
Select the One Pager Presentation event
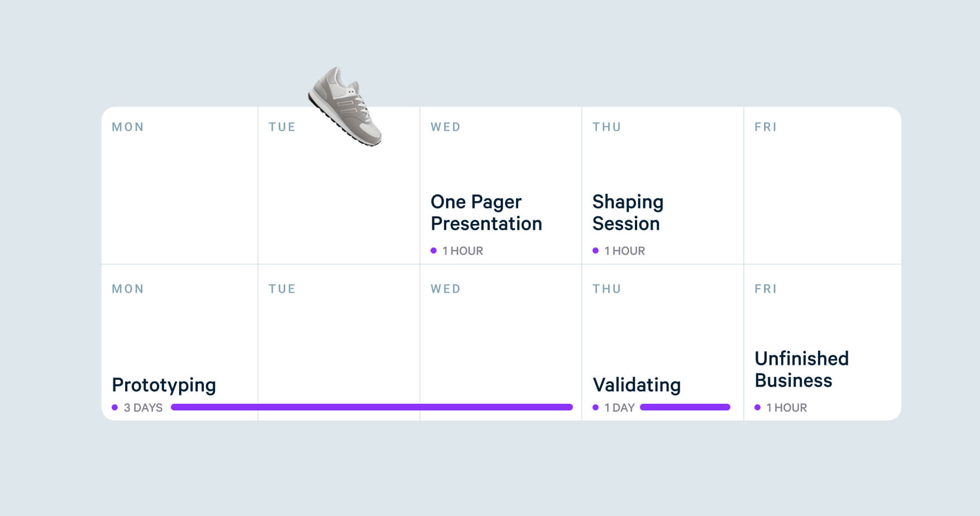click(486, 213)
